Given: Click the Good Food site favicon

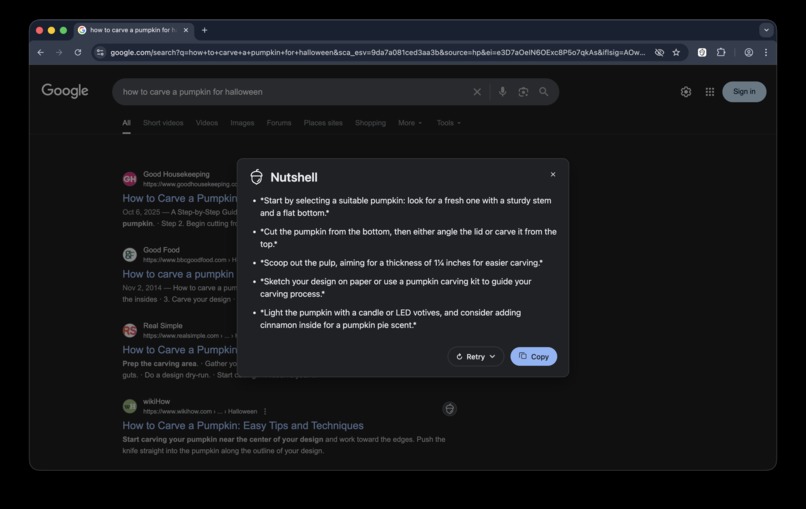Looking at the screenshot, I should pos(130,254).
